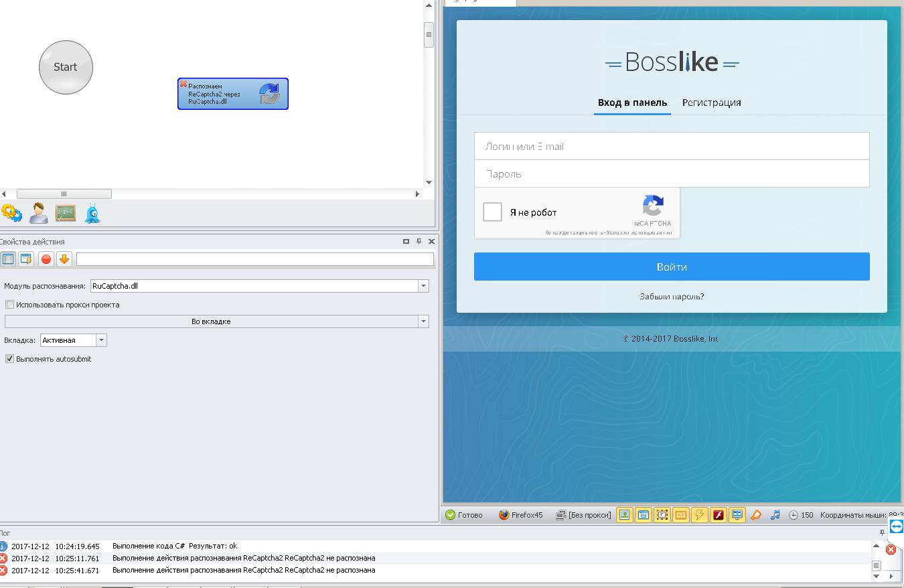Click the canvas horizontal scrollbar right arrow
The height and width of the screenshot is (588, 904).
point(417,194)
